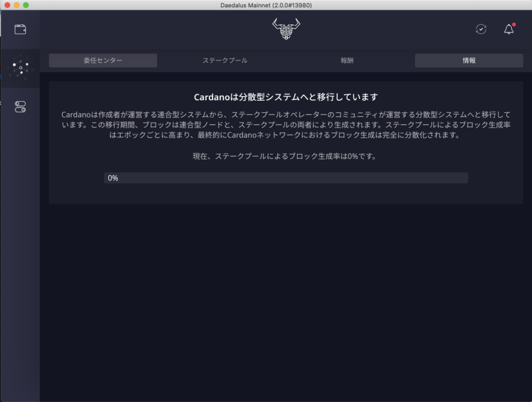Click the empty dark area below the info panel
The image size is (532, 402).
tap(286, 301)
